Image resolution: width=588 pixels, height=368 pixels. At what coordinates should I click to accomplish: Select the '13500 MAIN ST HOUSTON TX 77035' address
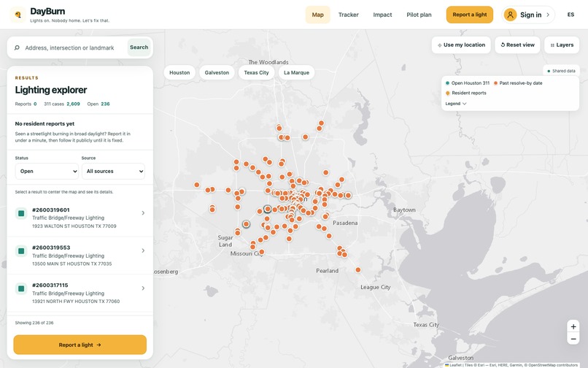click(72, 264)
